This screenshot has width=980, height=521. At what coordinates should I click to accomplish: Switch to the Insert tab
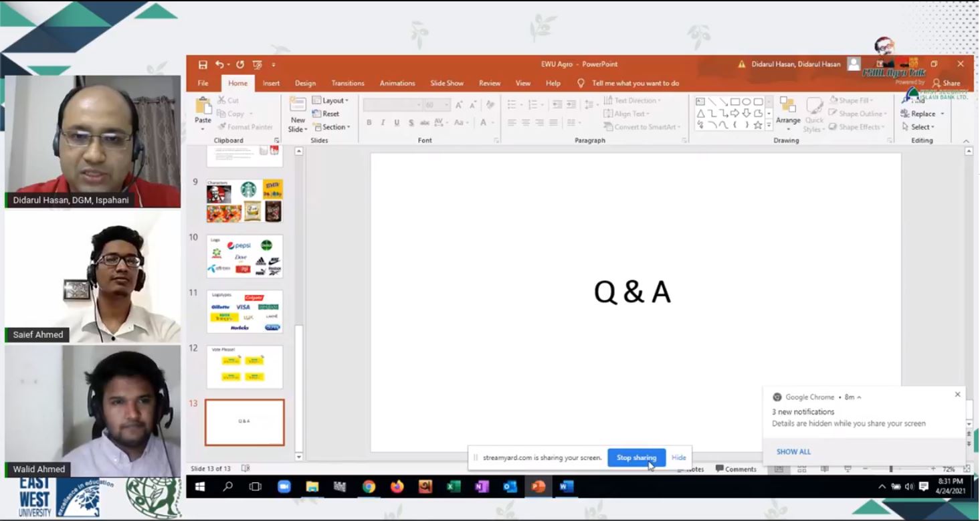[x=271, y=84]
